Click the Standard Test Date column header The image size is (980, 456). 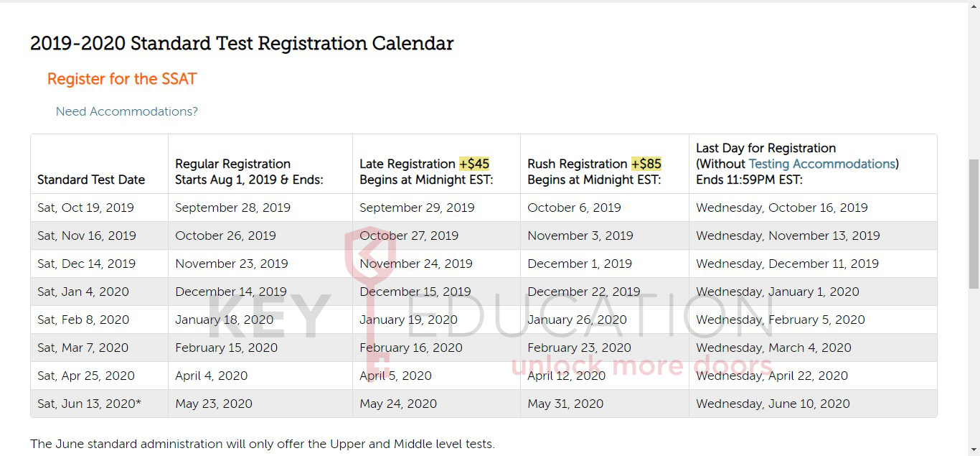[x=91, y=180]
